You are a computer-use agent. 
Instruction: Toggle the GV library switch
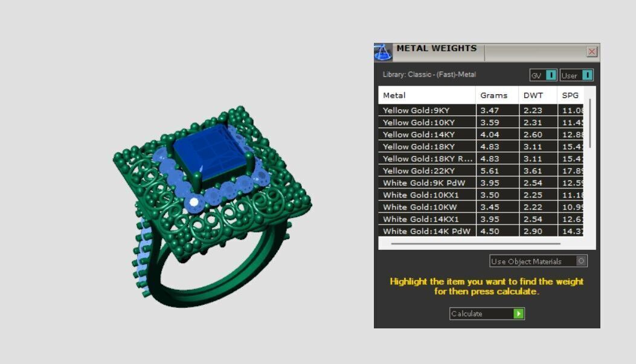[543, 75]
